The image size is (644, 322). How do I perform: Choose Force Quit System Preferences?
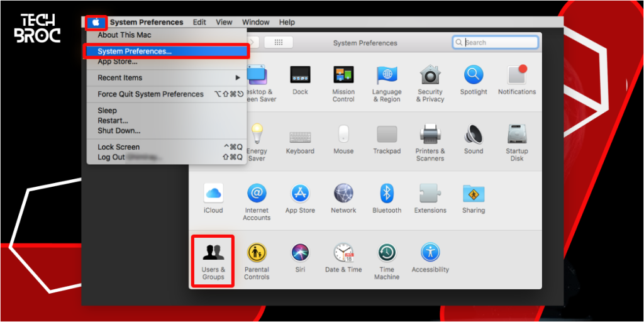pos(167,94)
